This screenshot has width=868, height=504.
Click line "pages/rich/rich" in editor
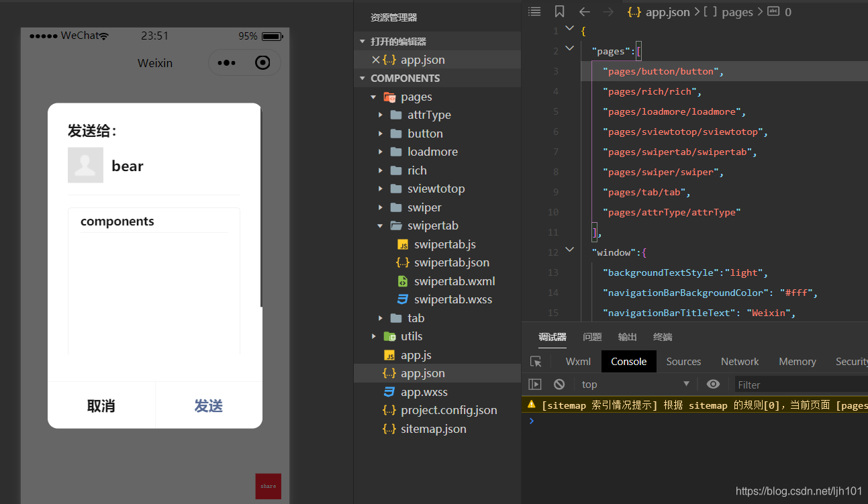pyautogui.click(x=652, y=91)
